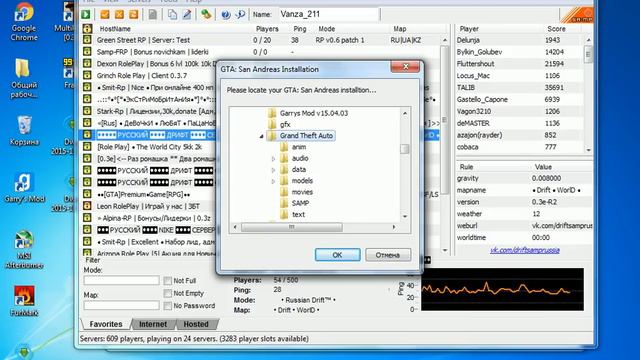The image size is (640, 360).
Task: Click the folder tree horizontal scrollbar thumb
Action: [291, 227]
